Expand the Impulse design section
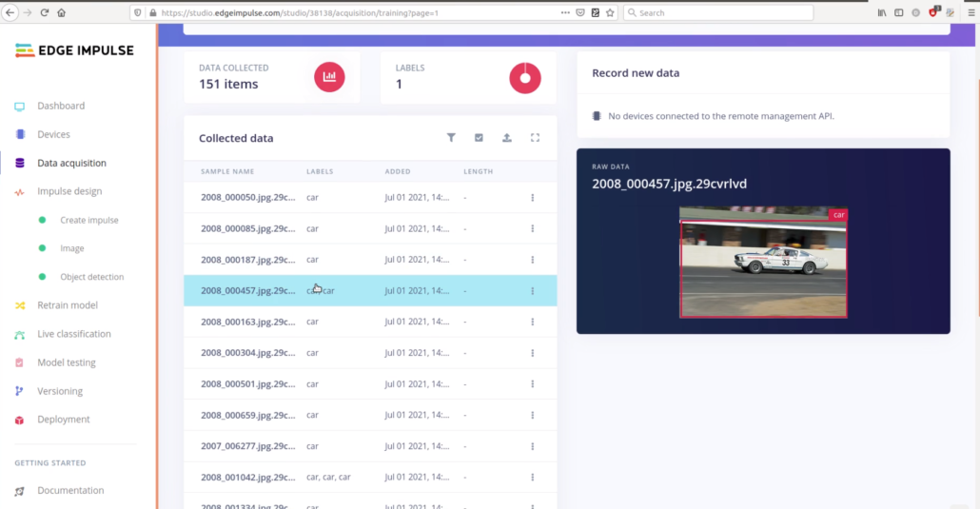Screen dimensions: 980x509 (69, 191)
